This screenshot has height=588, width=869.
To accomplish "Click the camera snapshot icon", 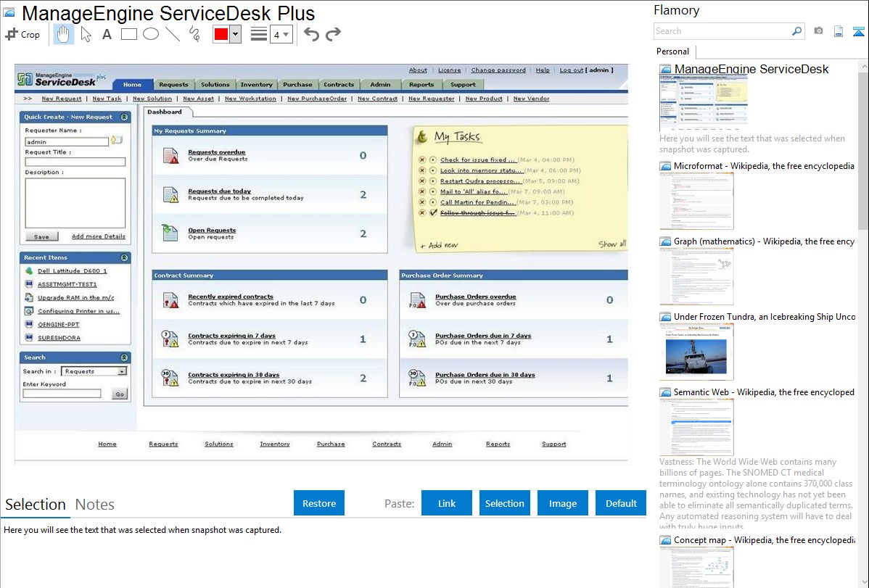I will [x=818, y=31].
